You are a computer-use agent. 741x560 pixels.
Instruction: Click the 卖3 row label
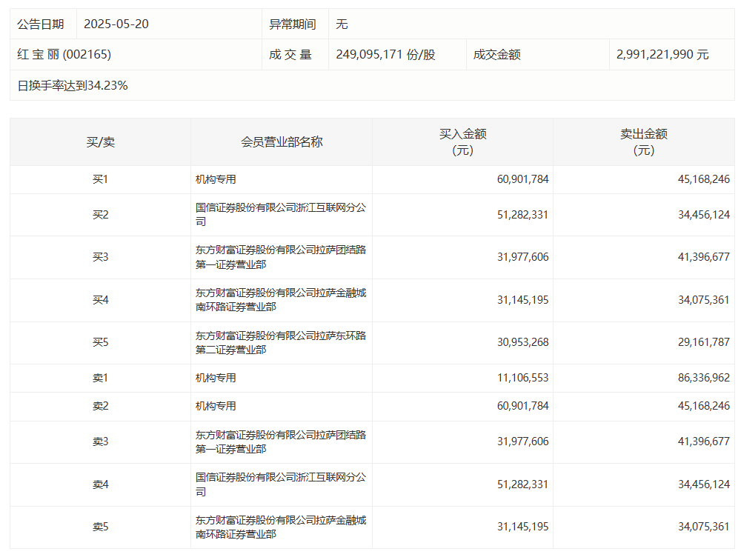coord(101,441)
